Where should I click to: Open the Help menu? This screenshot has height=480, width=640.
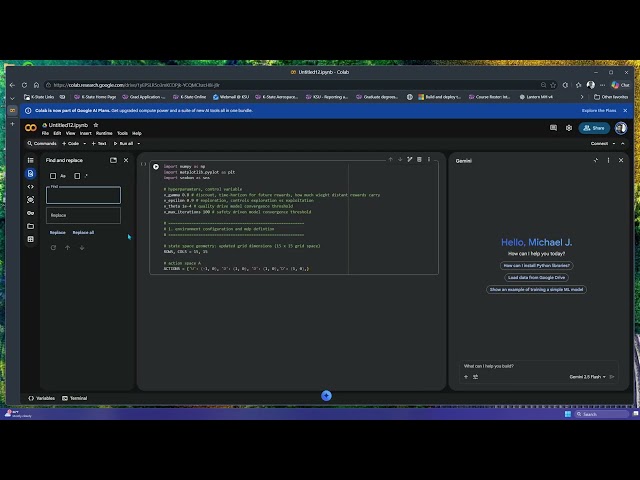[x=137, y=133]
